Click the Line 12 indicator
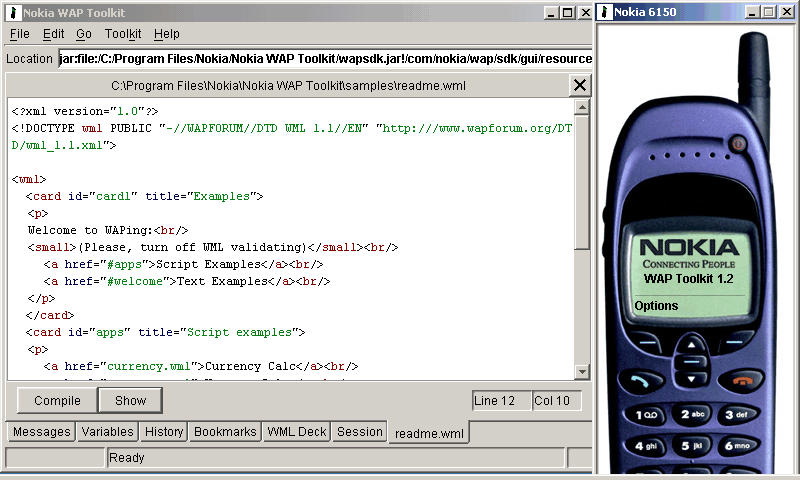The width and height of the screenshot is (800, 480). pos(502,401)
